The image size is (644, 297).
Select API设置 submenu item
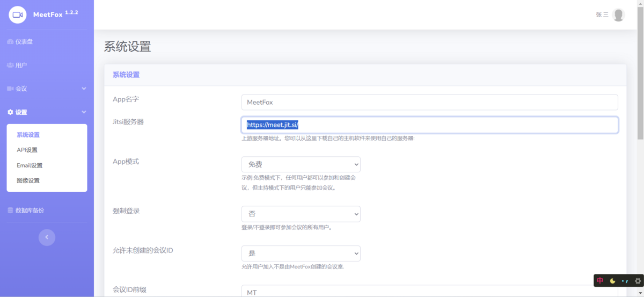pos(27,150)
